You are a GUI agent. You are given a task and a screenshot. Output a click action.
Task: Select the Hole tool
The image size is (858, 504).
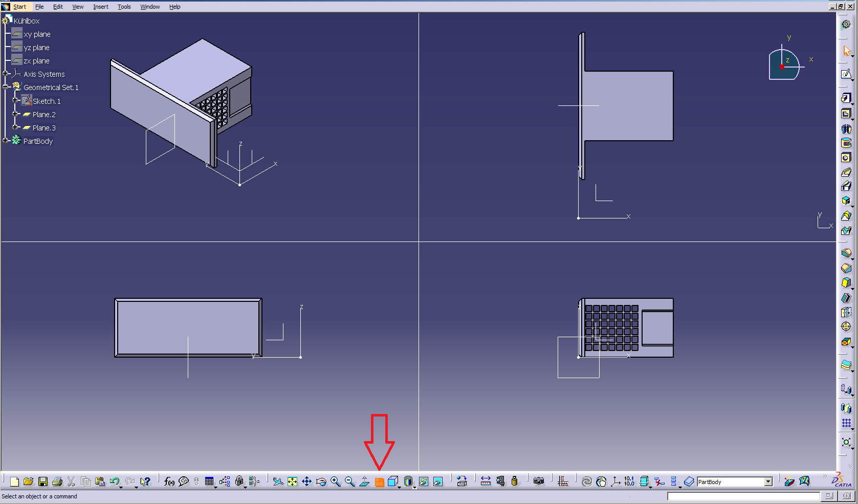(846, 158)
